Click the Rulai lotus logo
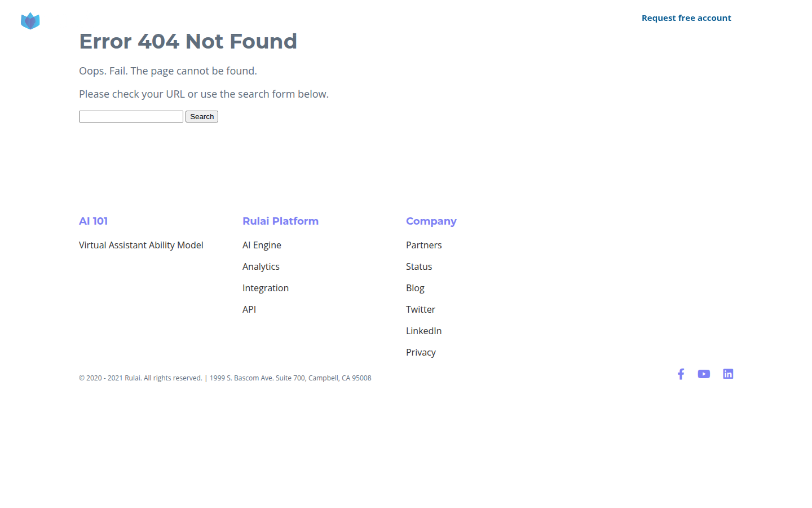This screenshot has height=508, width=812. 30,21
